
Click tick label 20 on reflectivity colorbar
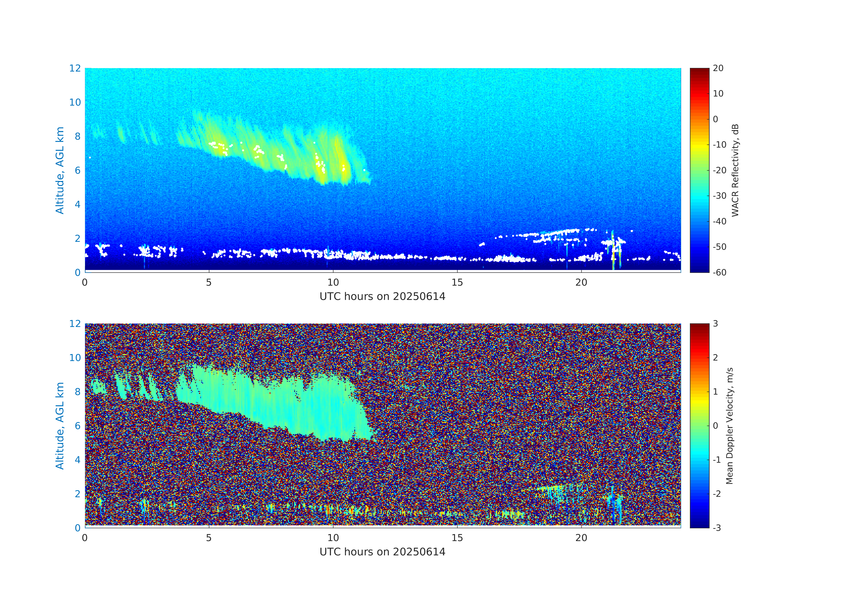718,68
